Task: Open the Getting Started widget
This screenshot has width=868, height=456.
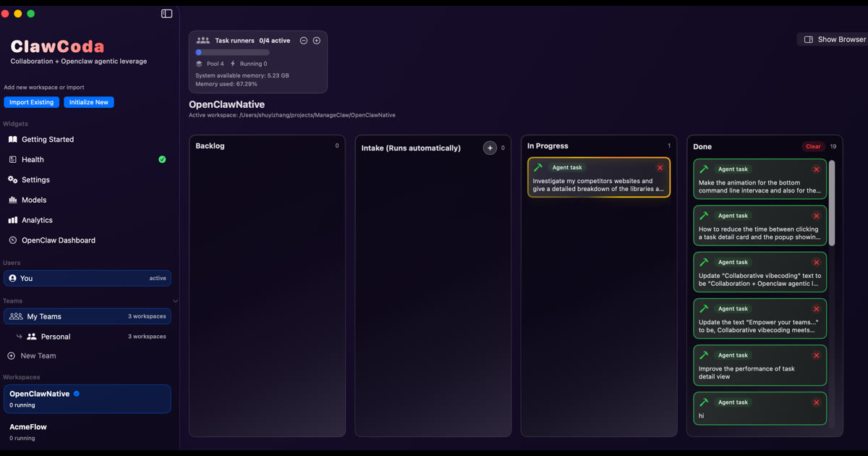Action: [49, 139]
